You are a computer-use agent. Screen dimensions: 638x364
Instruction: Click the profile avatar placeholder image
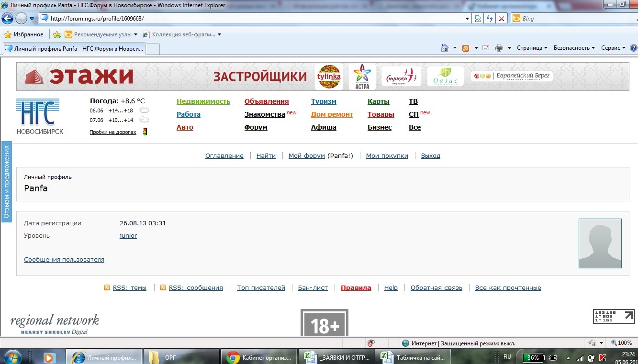click(600, 243)
